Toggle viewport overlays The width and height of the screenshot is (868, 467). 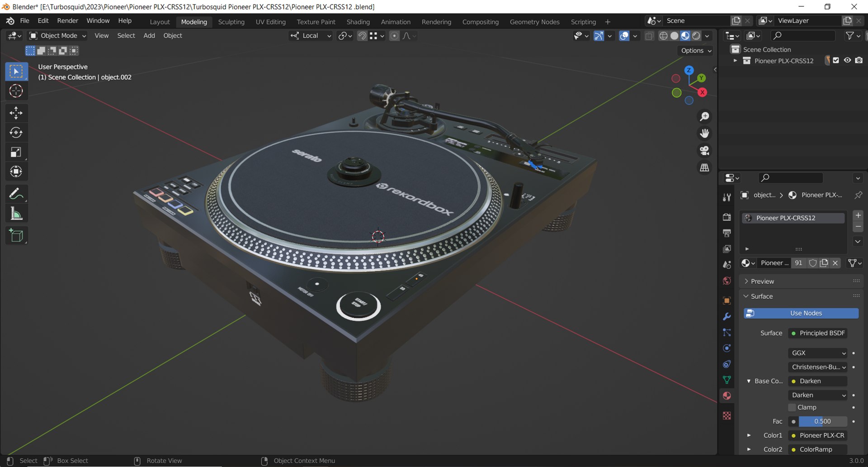(x=624, y=36)
